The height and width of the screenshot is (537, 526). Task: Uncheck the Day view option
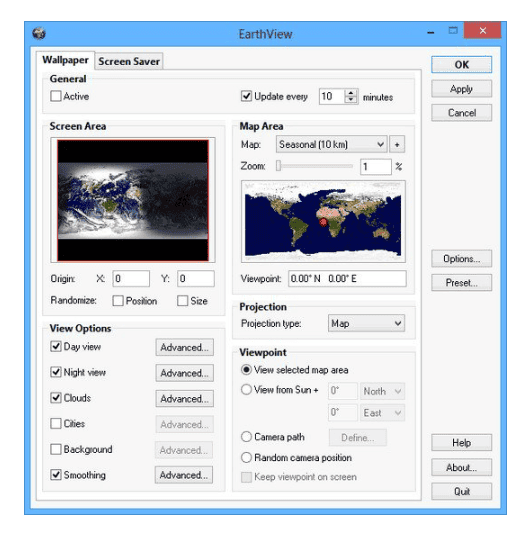click(x=55, y=346)
